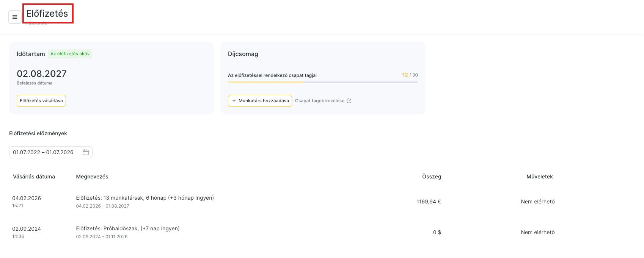Click the 13 munkatársak subscription description
The image size is (644, 258).
pyautogui.click(x=145, y=198)
